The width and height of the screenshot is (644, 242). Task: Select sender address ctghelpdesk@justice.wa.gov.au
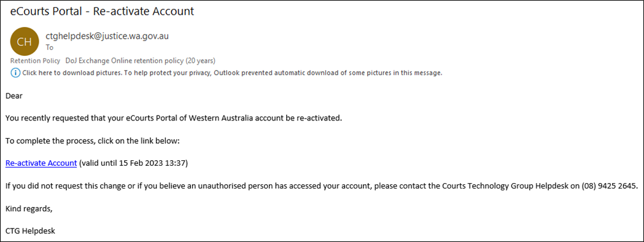[107, 36]
